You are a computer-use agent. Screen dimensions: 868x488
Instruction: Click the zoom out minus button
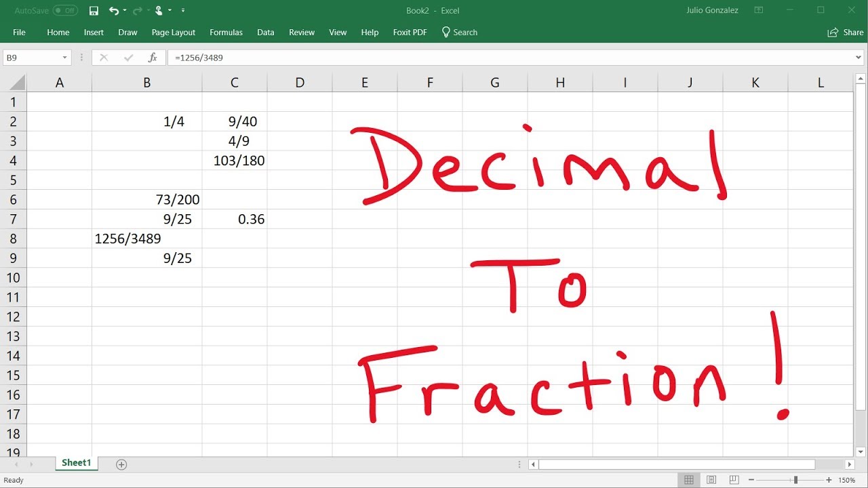coord(751,480)
